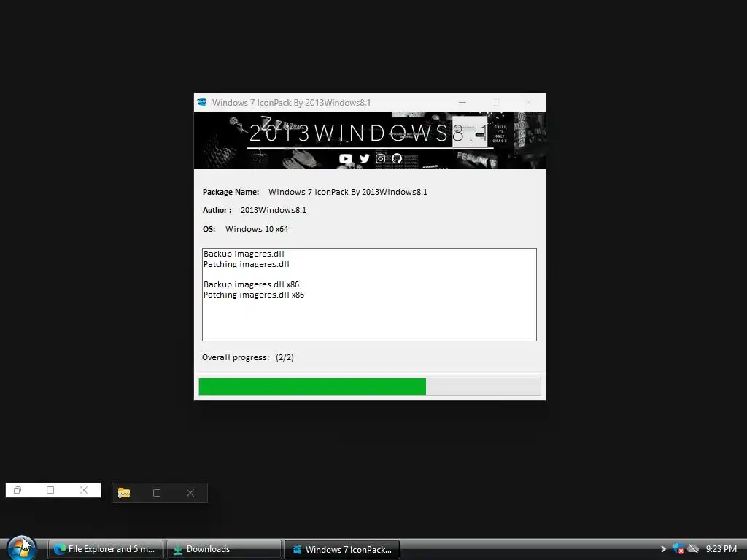Switch to File Explorer and 5 more taskbar button
Image resolution: width=747 pixels, height=560 pixels.
pyautogui.click(x=106, y=549)
